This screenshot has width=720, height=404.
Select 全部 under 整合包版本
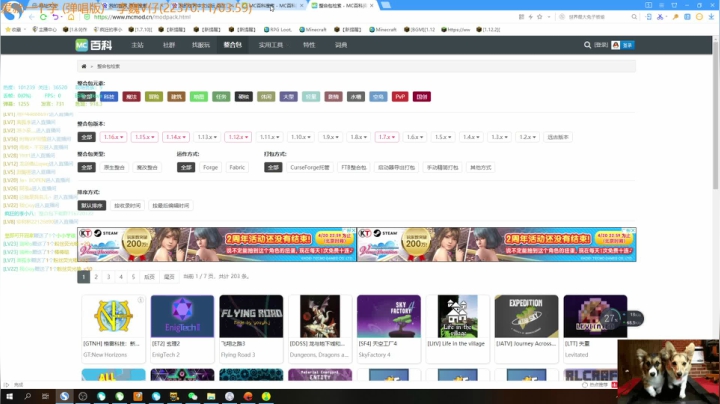(86, 137)
